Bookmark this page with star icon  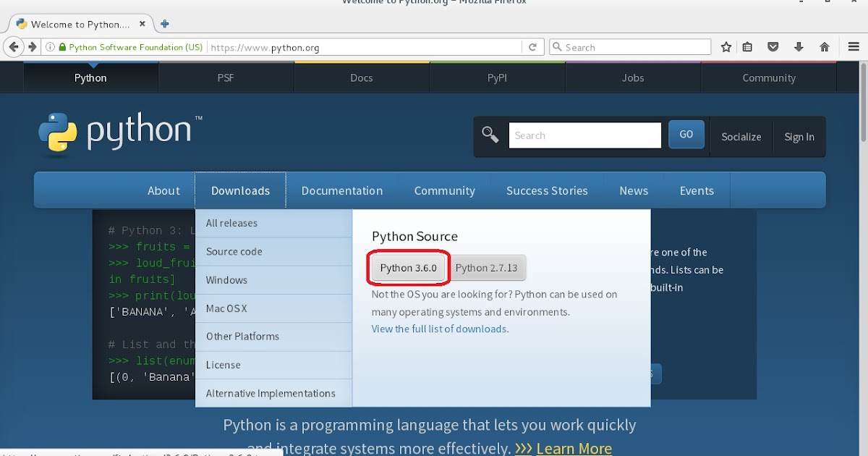pos(726,47)
